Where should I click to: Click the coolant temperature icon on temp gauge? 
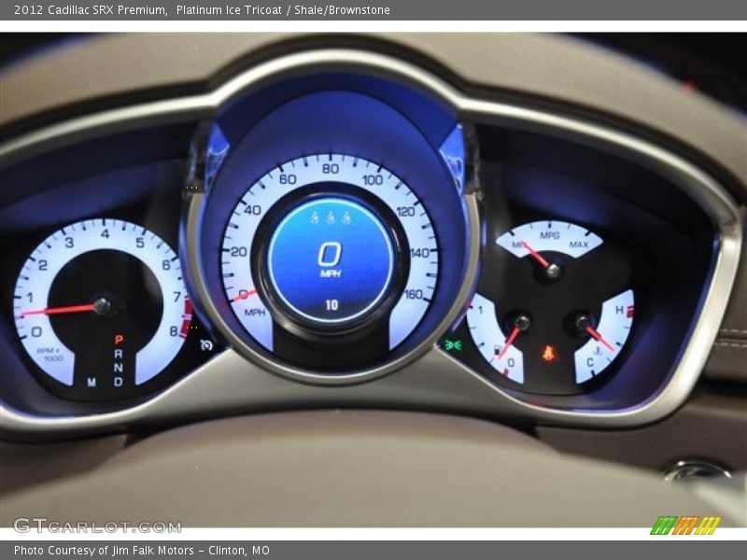(599, 349)
